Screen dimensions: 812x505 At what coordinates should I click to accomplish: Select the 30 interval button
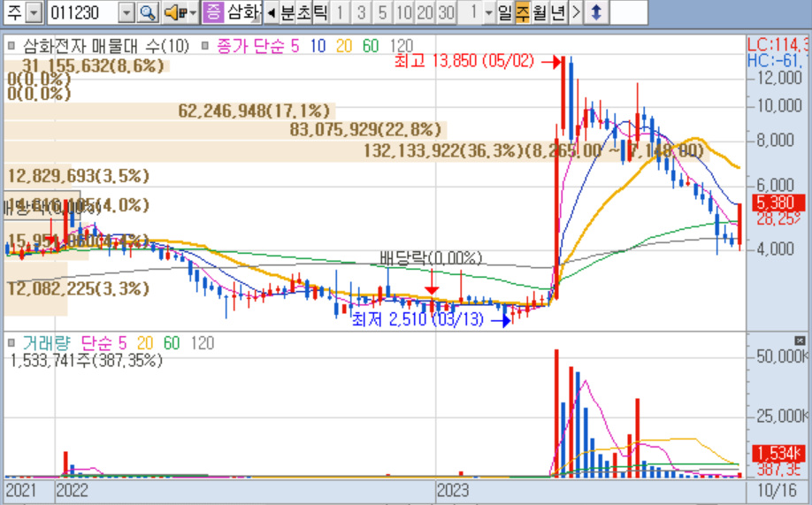446,13
